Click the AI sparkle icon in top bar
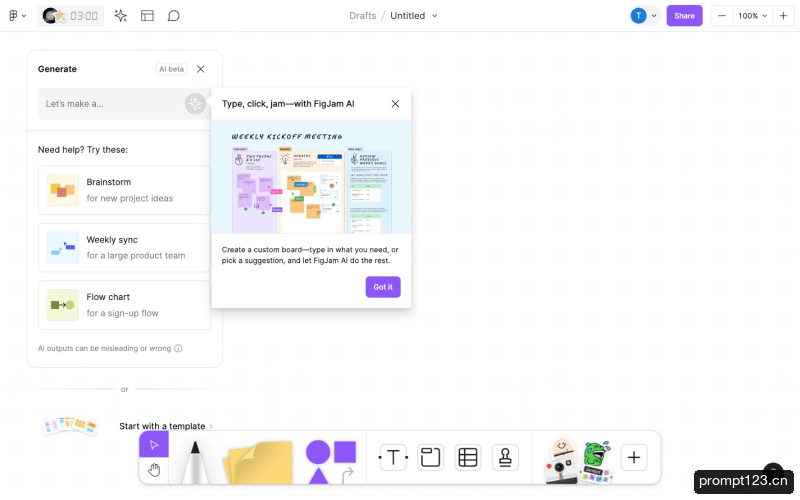The width and height of the screenshot is (800, 500). [x=120, y=16]
